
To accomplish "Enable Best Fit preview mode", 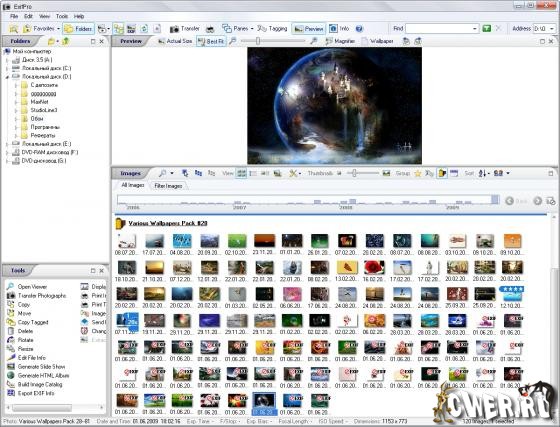I will (x=211, y=41).
